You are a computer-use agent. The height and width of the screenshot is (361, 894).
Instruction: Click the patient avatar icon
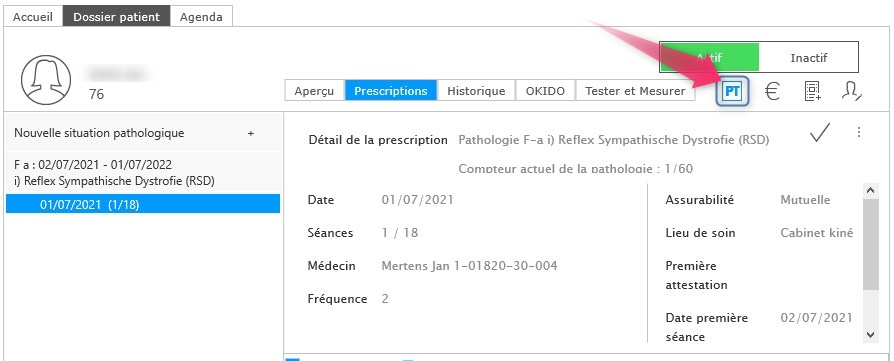46,80
